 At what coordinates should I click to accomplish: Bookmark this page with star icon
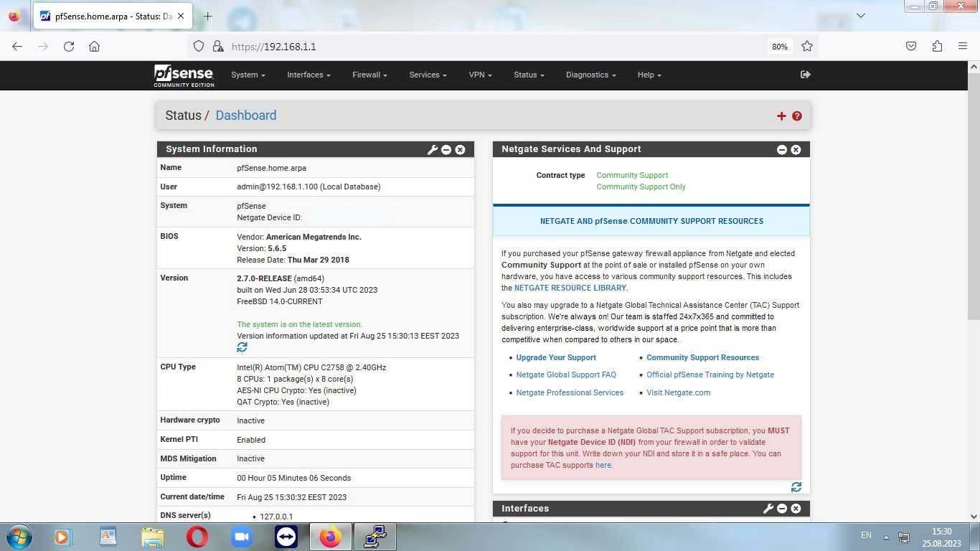[x=807, y=47]
